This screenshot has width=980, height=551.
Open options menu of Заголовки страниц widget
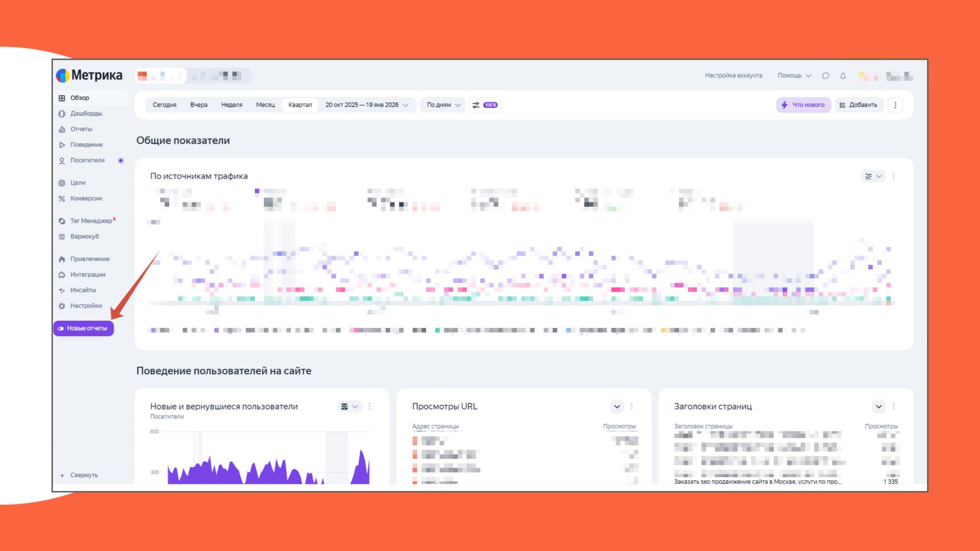[894, 406]
